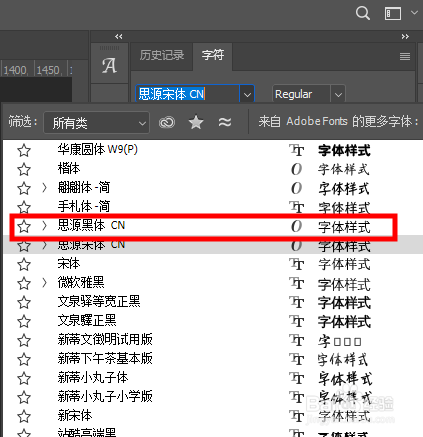The width and height of the screenshot is (423, 437).
Task: Select the 翩翩体-简 font
Action: (x=84, y=187)
